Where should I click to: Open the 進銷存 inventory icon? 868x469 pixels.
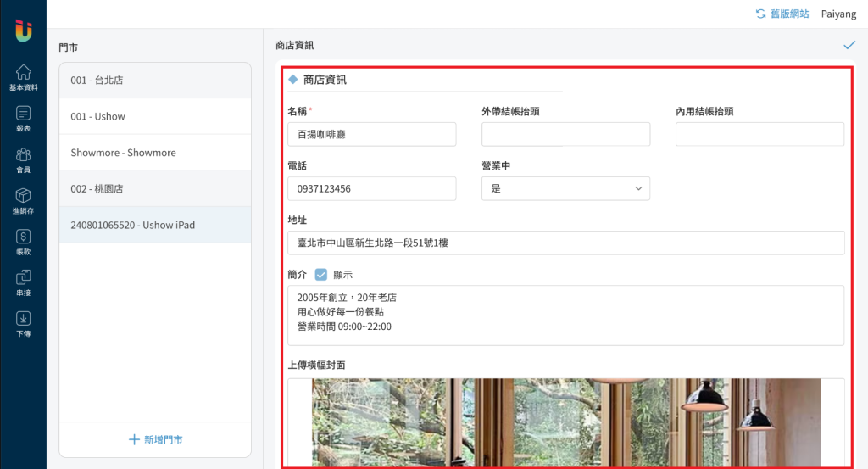23,200
